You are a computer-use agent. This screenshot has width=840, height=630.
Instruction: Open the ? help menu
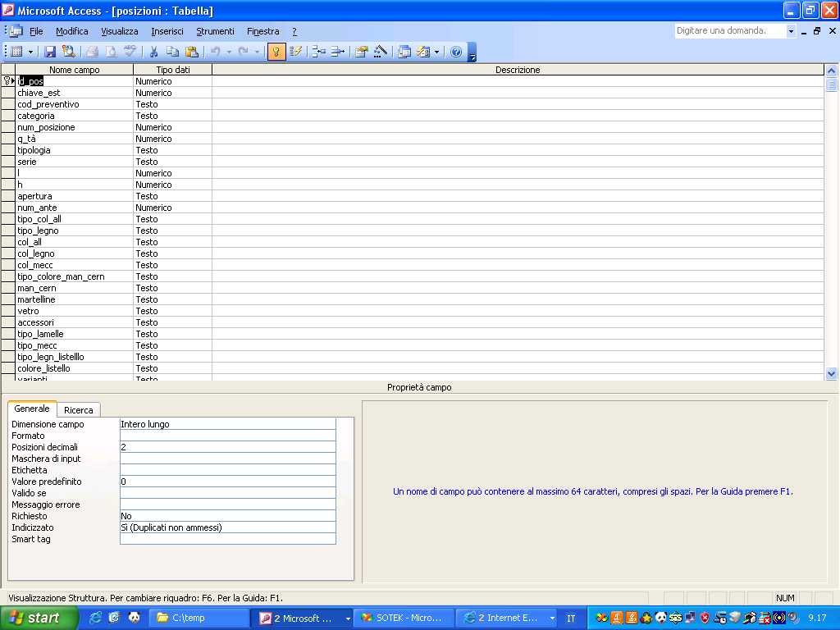pos(294,31)
